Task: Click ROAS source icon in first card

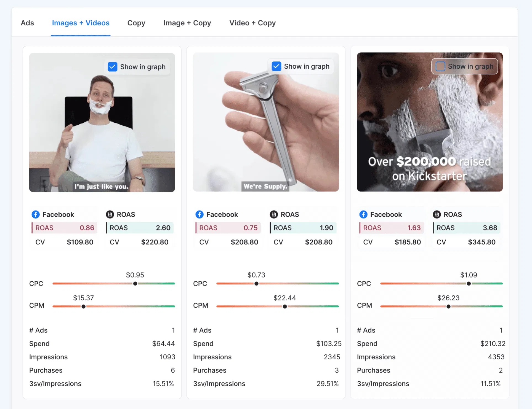Action: (x=110, y=214)
